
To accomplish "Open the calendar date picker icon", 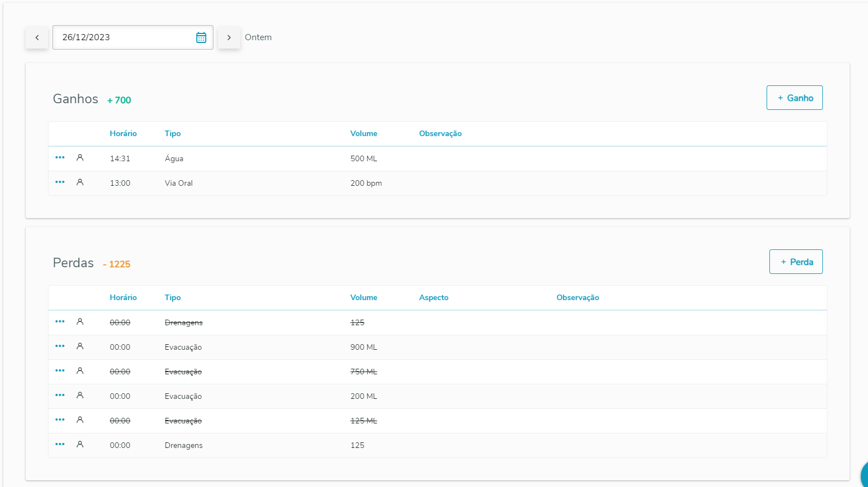I will coord(201,37).
